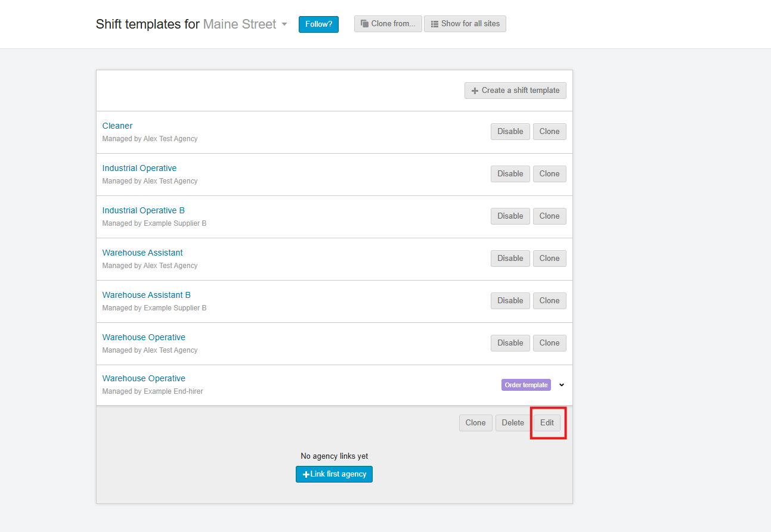Open the Warehouse Assistant template link
Viewport: 771px width, 532px height.
click(143, 253)
